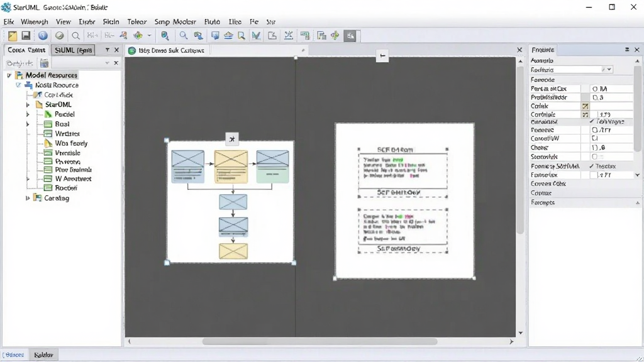This screenshot has width=644, height=362.
Task: Click the StarOML folder icon in tree
Action: 39,104
